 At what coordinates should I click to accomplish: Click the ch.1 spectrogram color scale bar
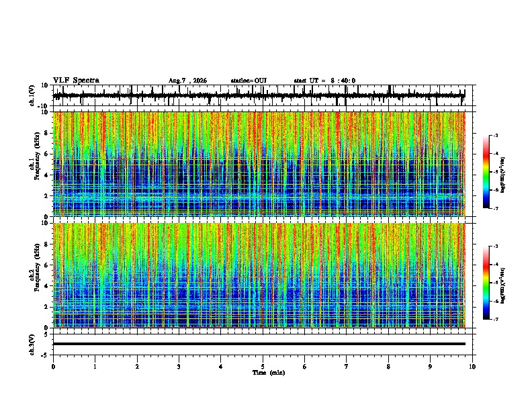click(x=486, y=172)
